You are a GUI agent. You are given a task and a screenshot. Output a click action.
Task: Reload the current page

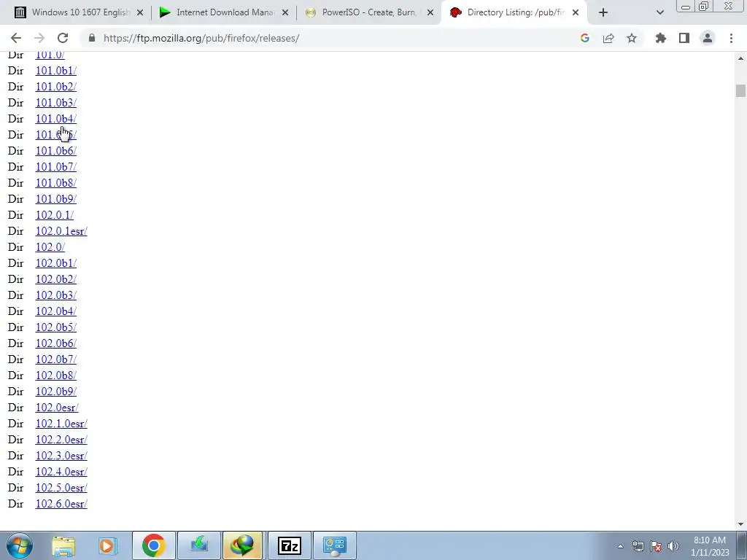[x=63, y=38]
